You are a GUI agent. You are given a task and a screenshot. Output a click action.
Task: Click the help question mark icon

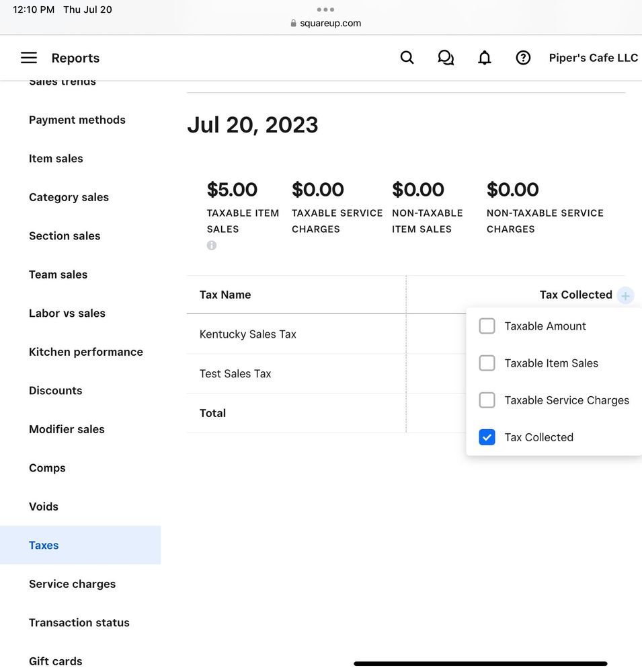tap(523, 58)
